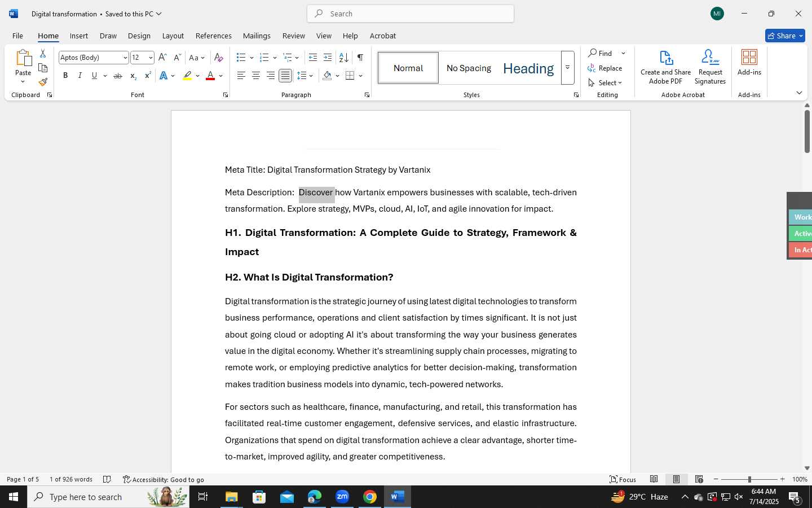Viewport: 812px width, 508px height.
Task: Open the Change Case dropdown
Action: pyautogui.click(x=197, y=58)
